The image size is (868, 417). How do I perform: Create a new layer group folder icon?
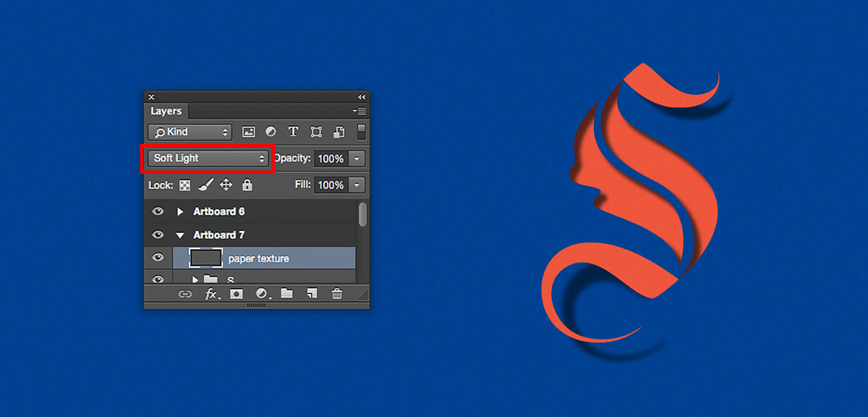click(286, 294)
